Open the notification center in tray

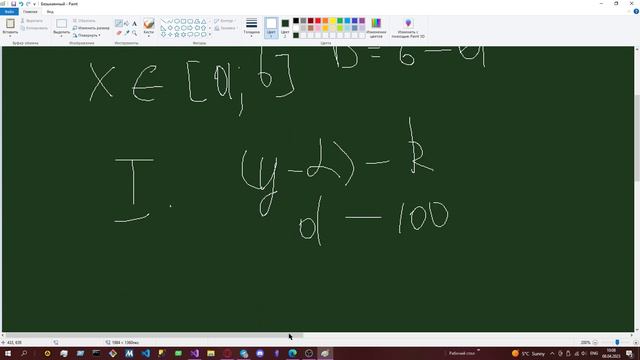click(x=629, y=353)
